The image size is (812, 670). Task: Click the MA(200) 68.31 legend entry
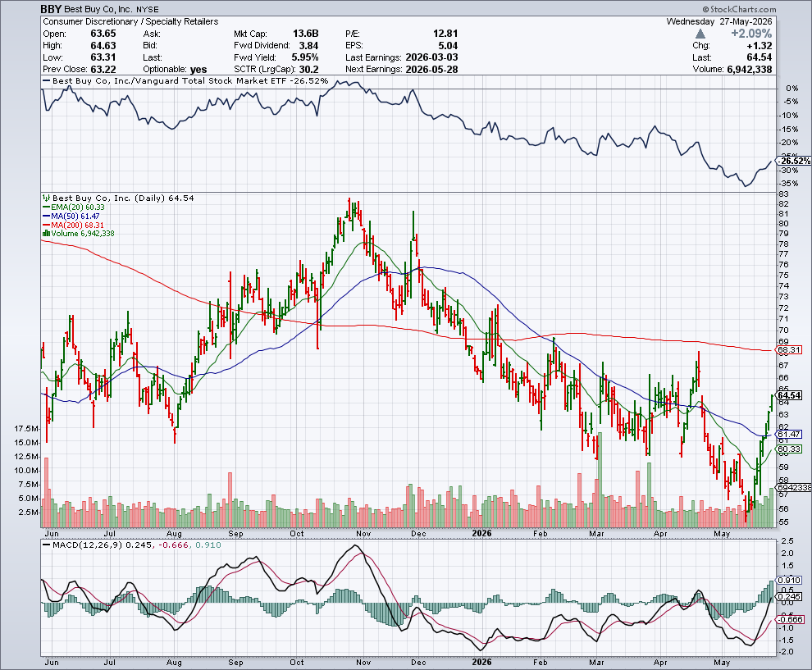click(73, 225)
